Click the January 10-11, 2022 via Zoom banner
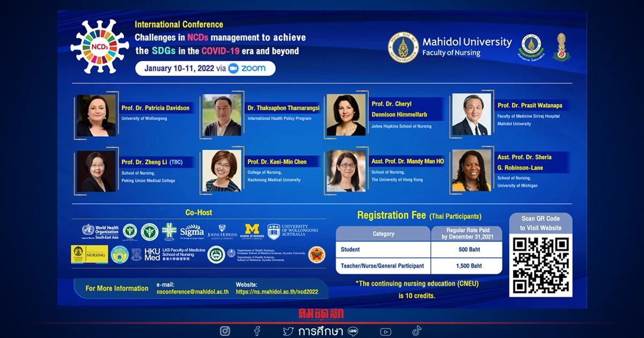This screenshot has width=644, height=338. click(205, 69)
